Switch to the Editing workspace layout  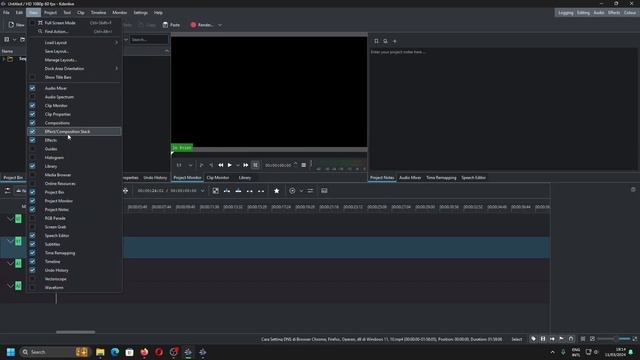(x=583, y=13)
